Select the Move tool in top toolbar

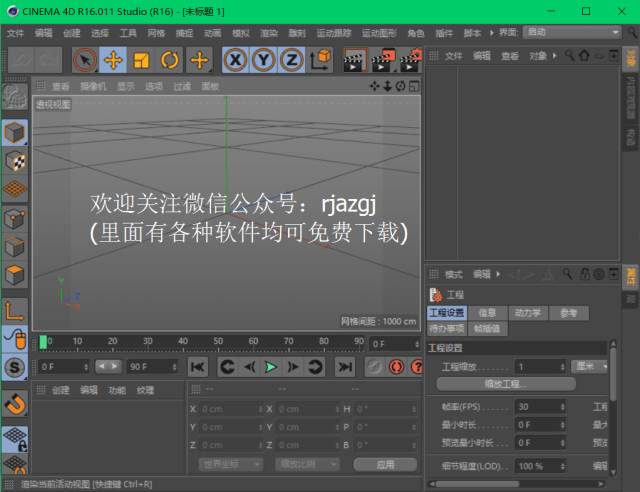(113, 60)
